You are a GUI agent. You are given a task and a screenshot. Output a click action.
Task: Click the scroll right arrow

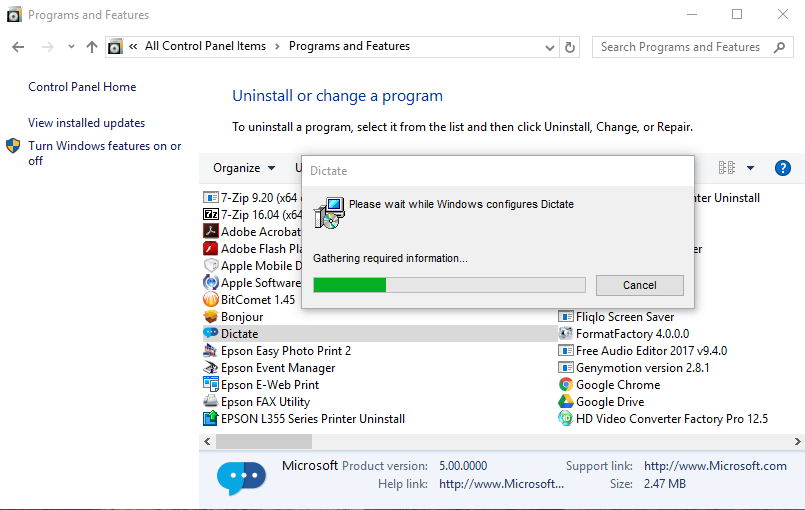pos(797,441)
